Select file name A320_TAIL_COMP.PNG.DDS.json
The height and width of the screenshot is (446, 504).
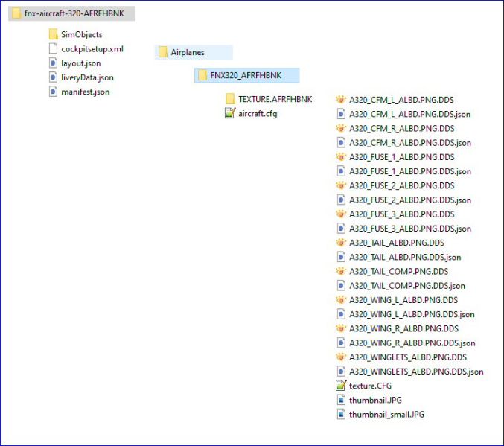pyautogui.click(x=407, y=286)
